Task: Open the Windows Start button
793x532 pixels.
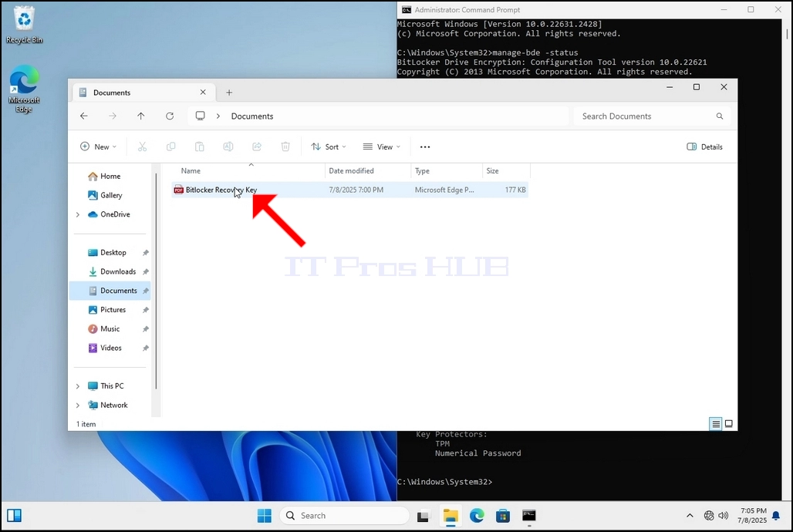Action: tap(265, 515)
